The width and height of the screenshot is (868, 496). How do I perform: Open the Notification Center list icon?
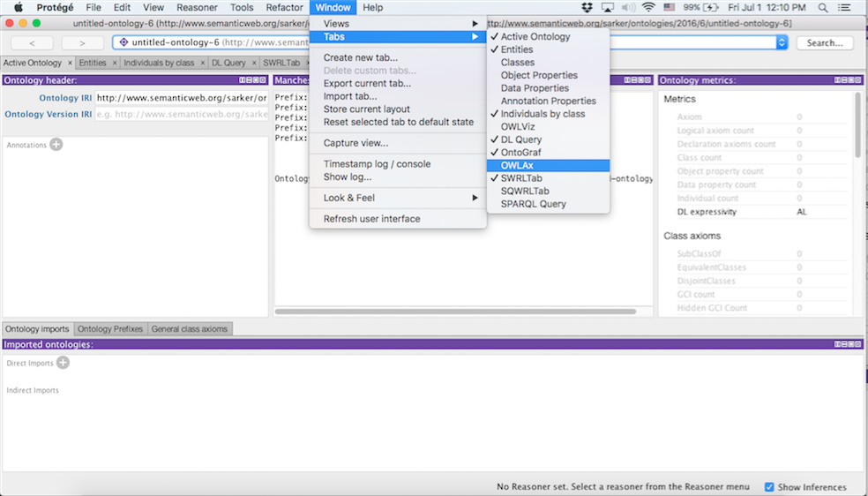(844, 7)
